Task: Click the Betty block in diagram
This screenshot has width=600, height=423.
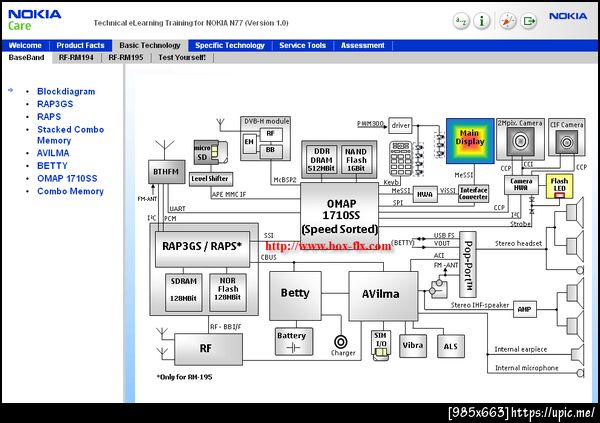Action: point(295,296)
